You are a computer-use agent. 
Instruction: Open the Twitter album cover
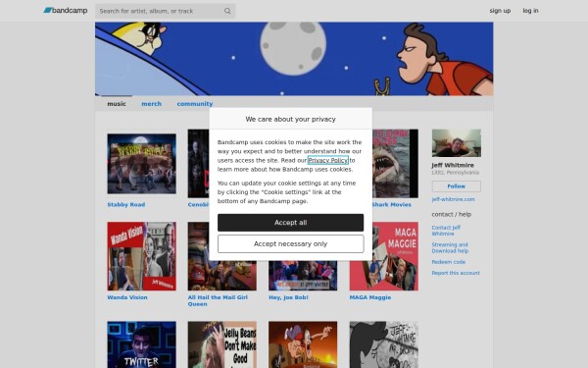click(x=141, y=344)
